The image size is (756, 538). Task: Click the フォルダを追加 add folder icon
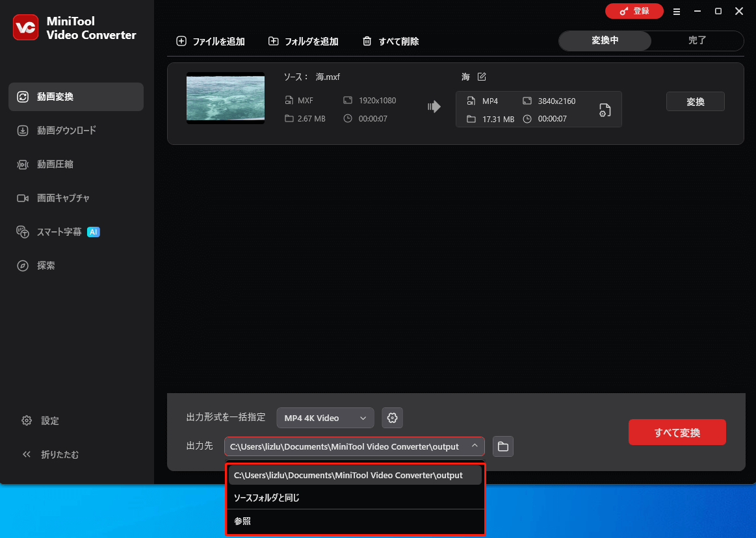tap(273, 40)
